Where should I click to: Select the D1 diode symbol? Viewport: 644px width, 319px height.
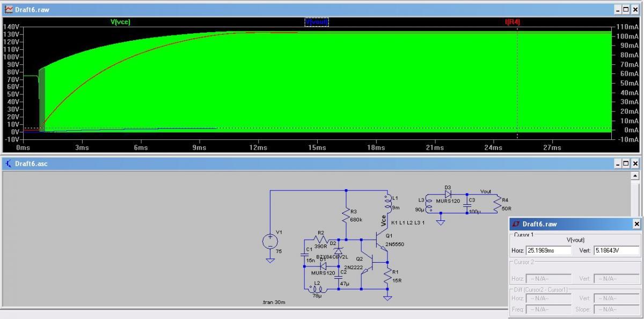pos(323,266)
